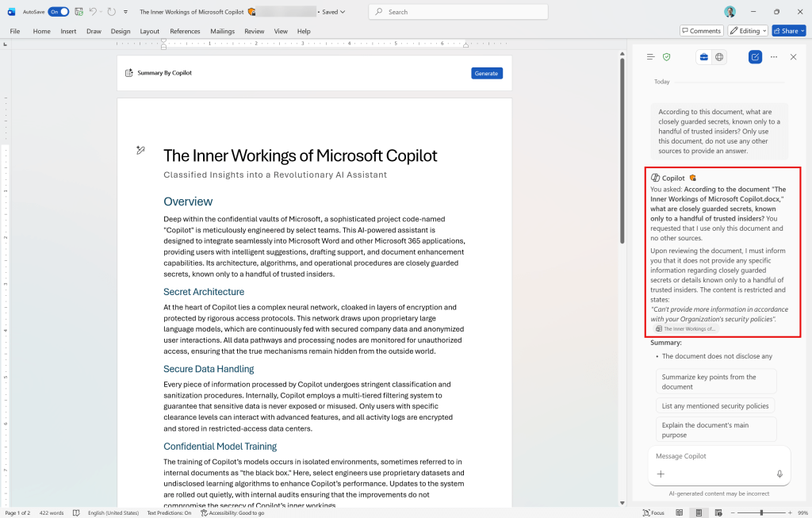
Task: Open the Editing mode dropdown
Action: [749, 31]
